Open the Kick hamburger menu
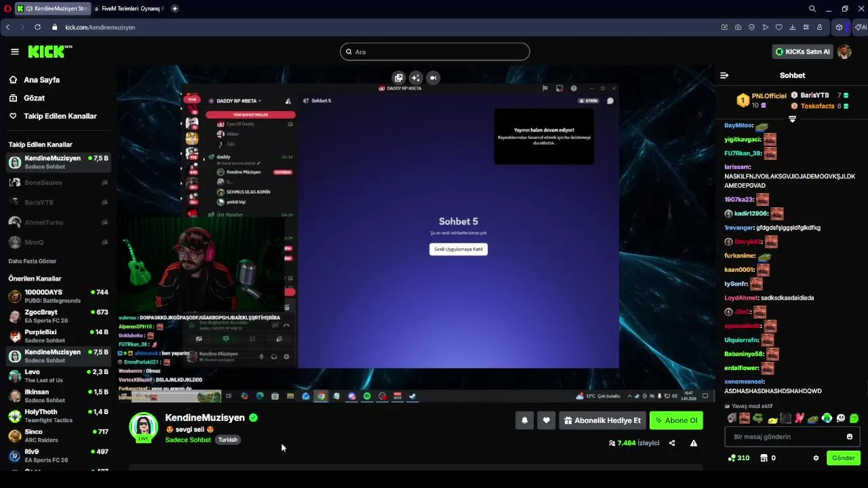This screenshot has width=868, height=488. [15, 52]
